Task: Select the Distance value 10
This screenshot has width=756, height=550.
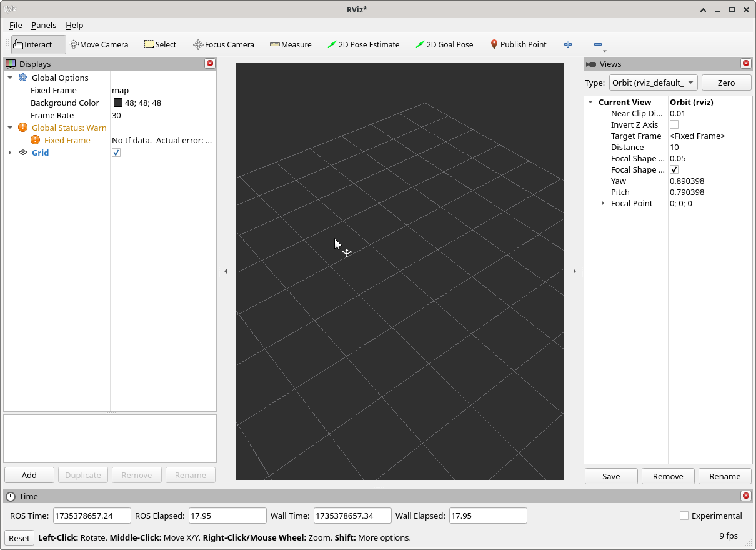Action: coord(674,147)
